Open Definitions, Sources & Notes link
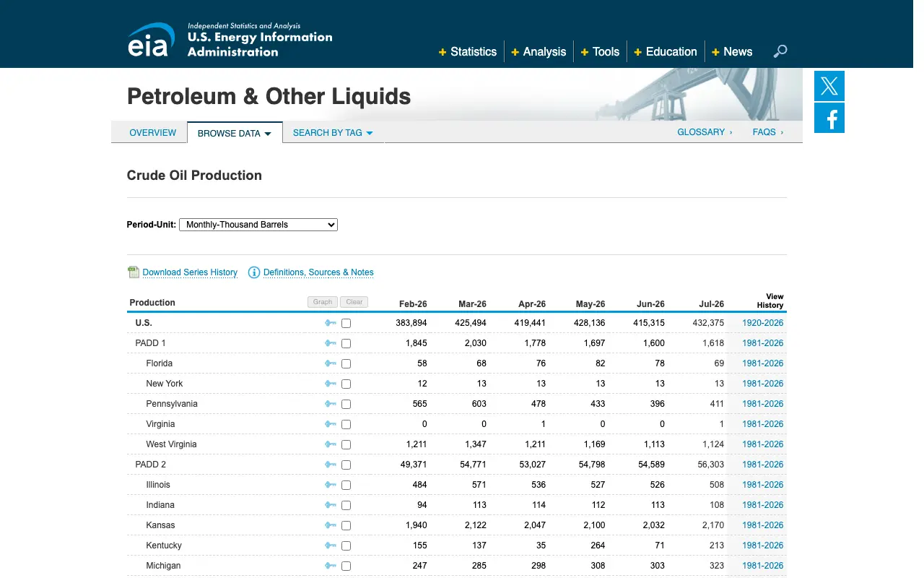 [x=318, y=272]
